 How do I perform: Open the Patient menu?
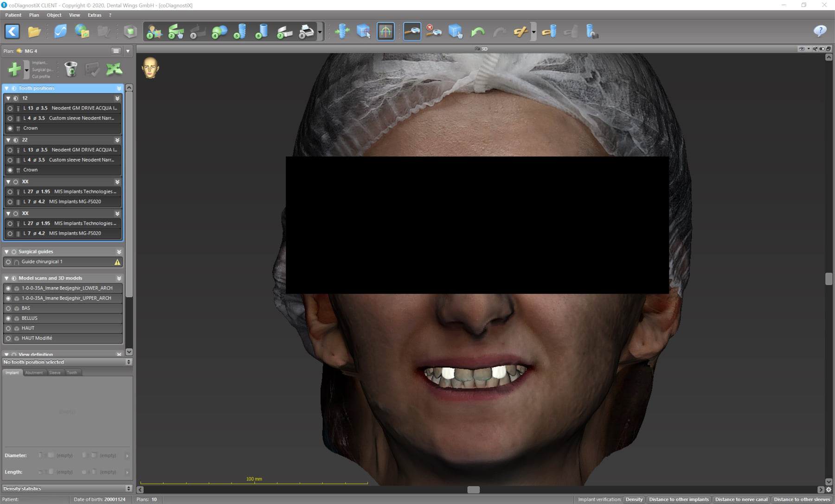tap(13, 15)
